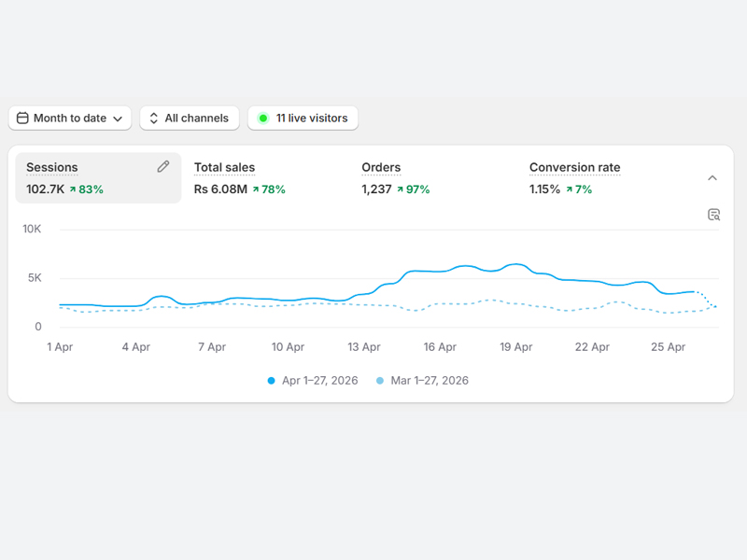This screenshot has width=747, height=560.
Task: Click the 4 Apr axis label
Action: 135,347
